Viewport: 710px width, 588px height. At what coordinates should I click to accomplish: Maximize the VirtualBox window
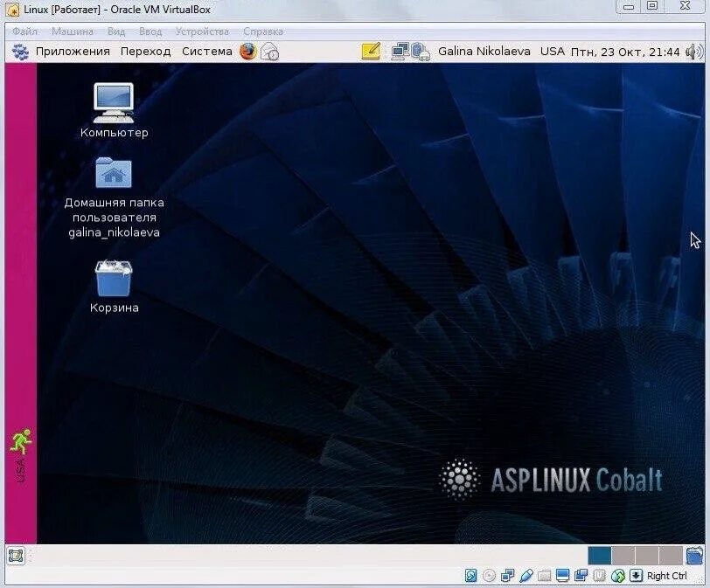(x=652, y=6)
